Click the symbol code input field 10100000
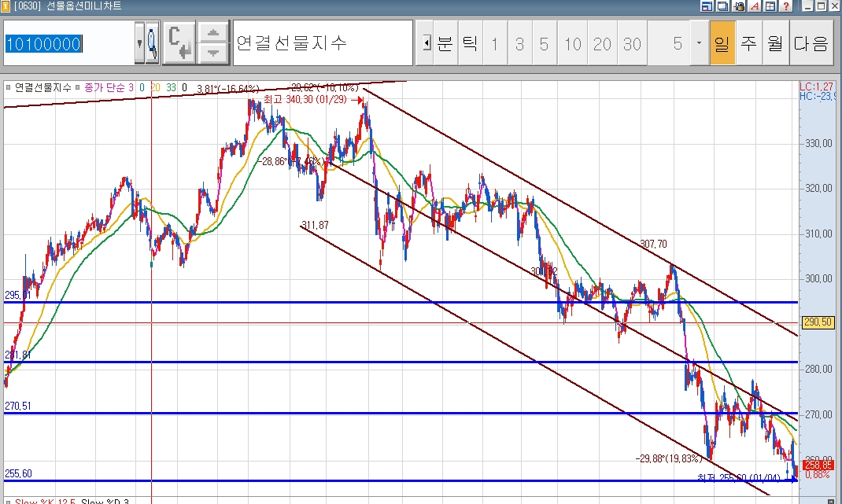This screenshot has width=842, height=504. click(68, 44)
